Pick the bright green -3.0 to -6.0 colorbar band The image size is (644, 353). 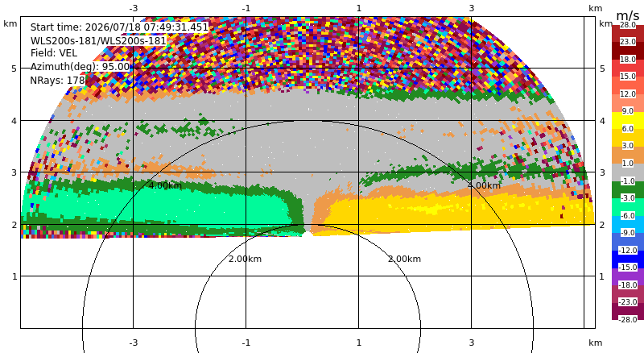click(628, 206)
